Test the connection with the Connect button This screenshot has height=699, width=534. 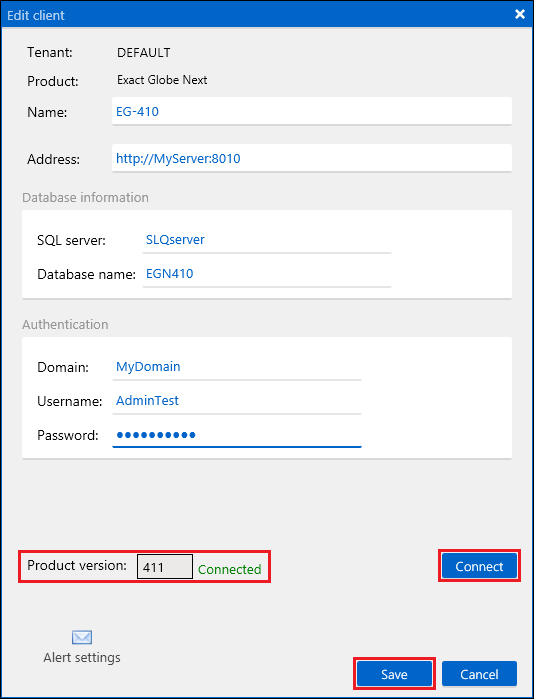[479, 566]
